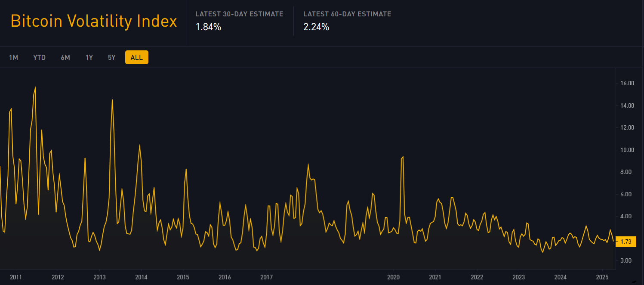Click the 2021 x-axis label
Viewport: 644px width, 285px height.
(435, 277)
